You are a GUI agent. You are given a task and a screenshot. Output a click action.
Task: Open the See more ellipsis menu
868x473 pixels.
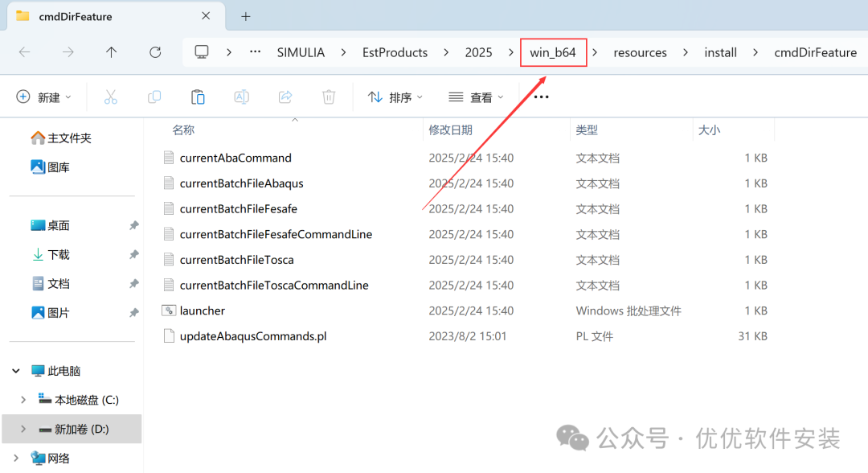point(541,97)
